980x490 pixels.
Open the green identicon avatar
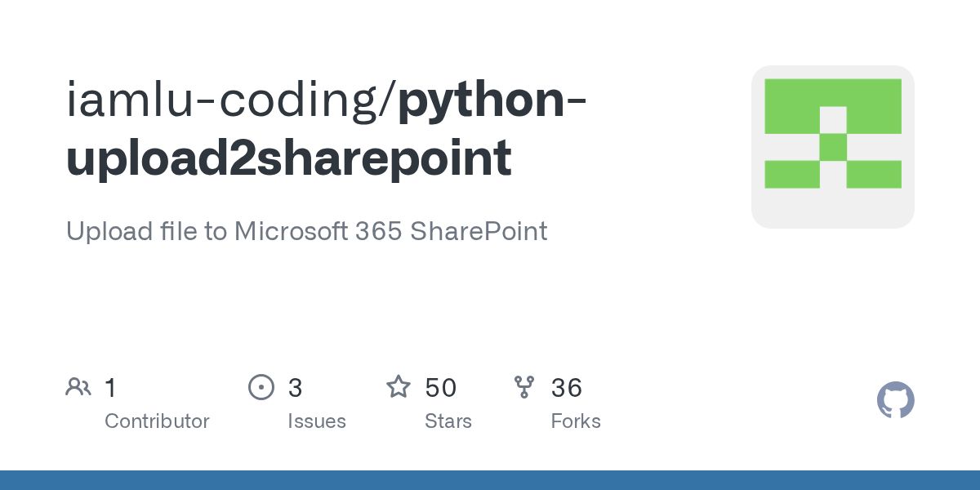coord(832,147)
